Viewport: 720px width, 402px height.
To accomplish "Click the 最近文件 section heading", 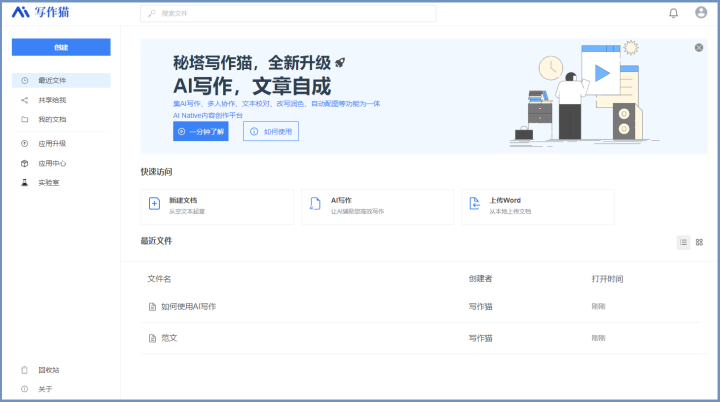I will click(156, 241).
